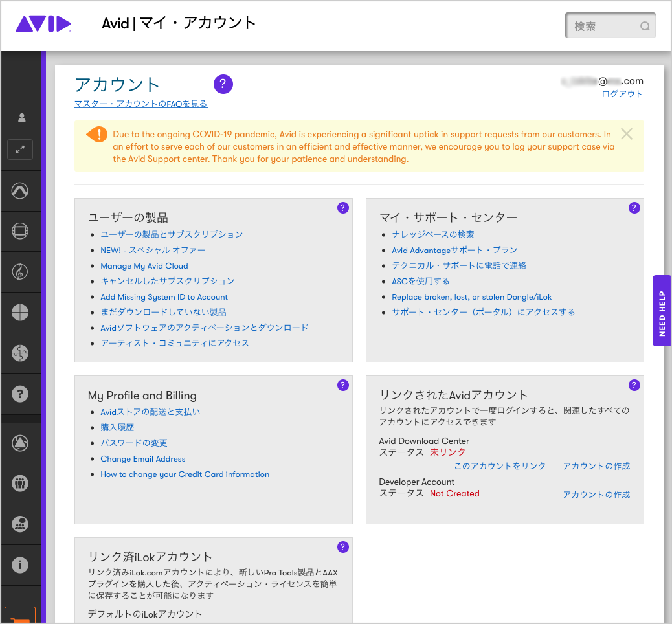This screenshot has width=672, height=624.
Task: Open How to change your Credit Card information
Action: tap(185, 474)
